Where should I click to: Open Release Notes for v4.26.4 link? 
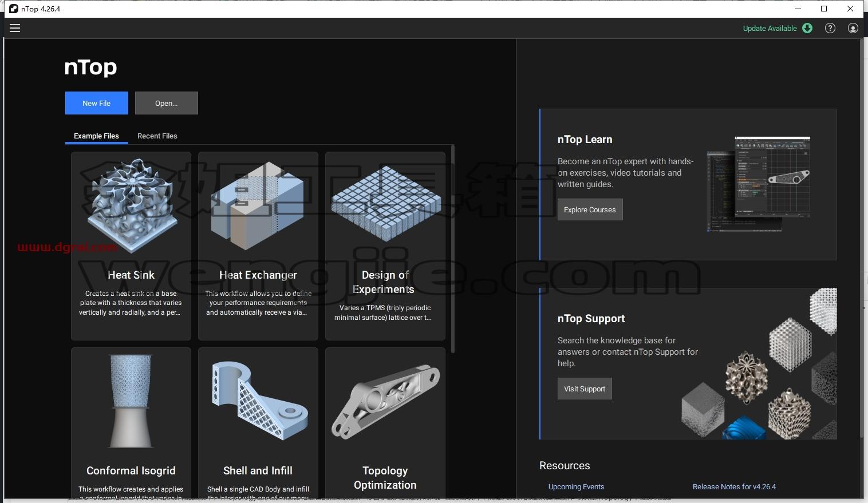point(734,487)
